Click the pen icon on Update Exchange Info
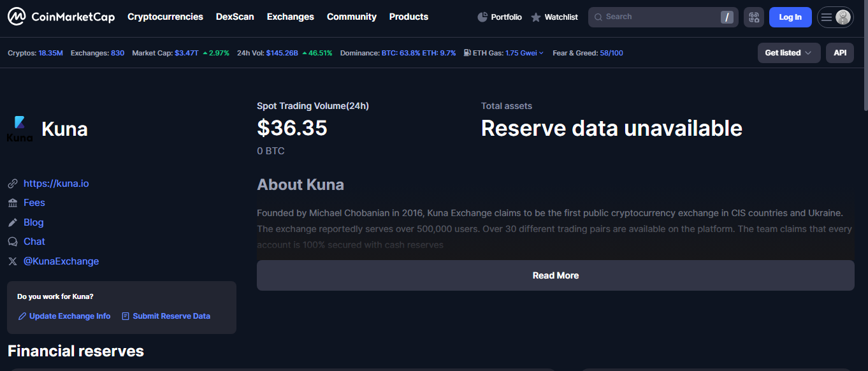The height and width of the screenshot is (371, 868). tap(22, 316)
